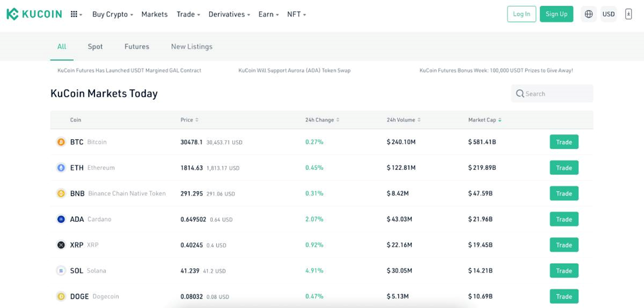Sort by 24h Change column arrows

(x=337, y=120)
